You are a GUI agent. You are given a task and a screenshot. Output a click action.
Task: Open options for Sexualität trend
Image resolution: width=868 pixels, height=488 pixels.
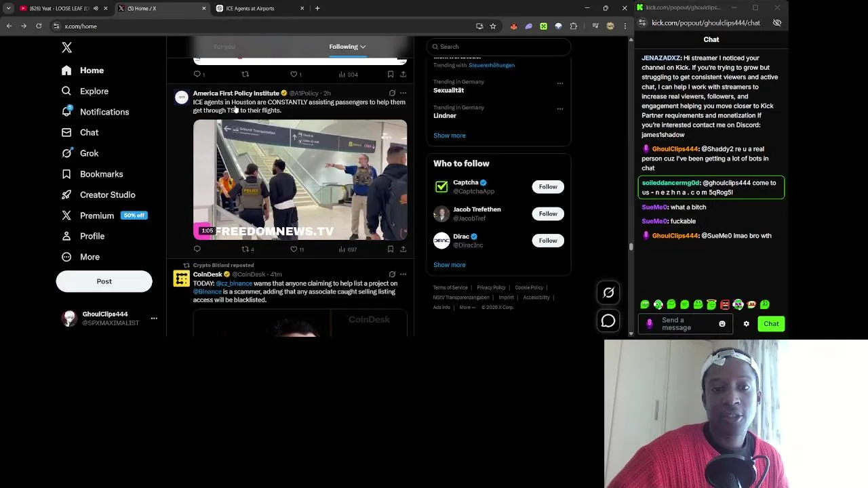click(560, 83)
